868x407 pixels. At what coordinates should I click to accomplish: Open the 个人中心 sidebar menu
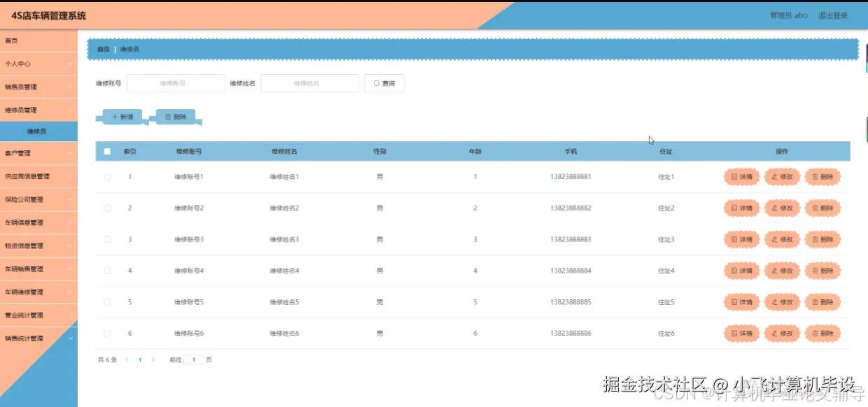38,63
